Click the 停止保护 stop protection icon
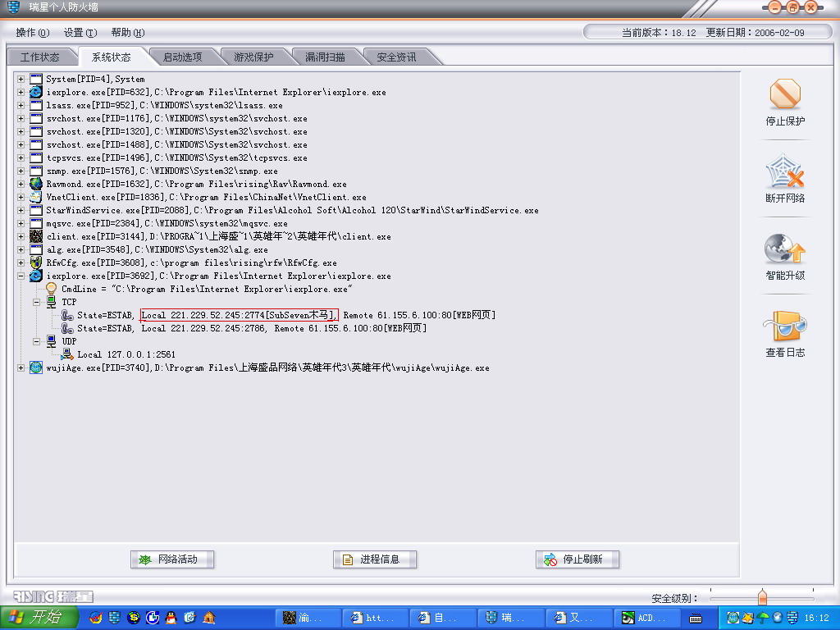Image resolution: width=840 pixels, height=630 pixels. (x=785, y=94)
